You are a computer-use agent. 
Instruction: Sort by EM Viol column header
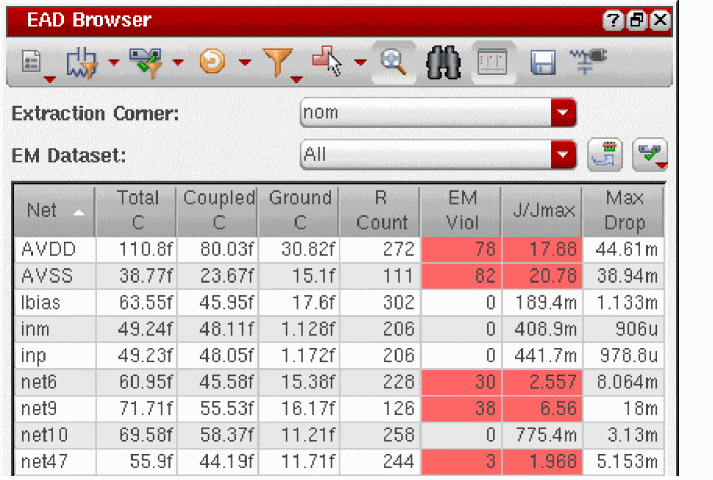[x=461, y=211]
